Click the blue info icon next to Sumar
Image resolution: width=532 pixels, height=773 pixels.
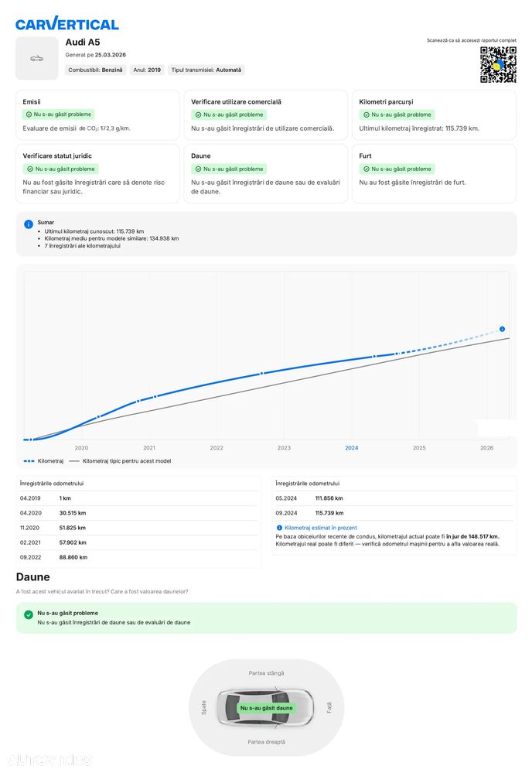29,224
